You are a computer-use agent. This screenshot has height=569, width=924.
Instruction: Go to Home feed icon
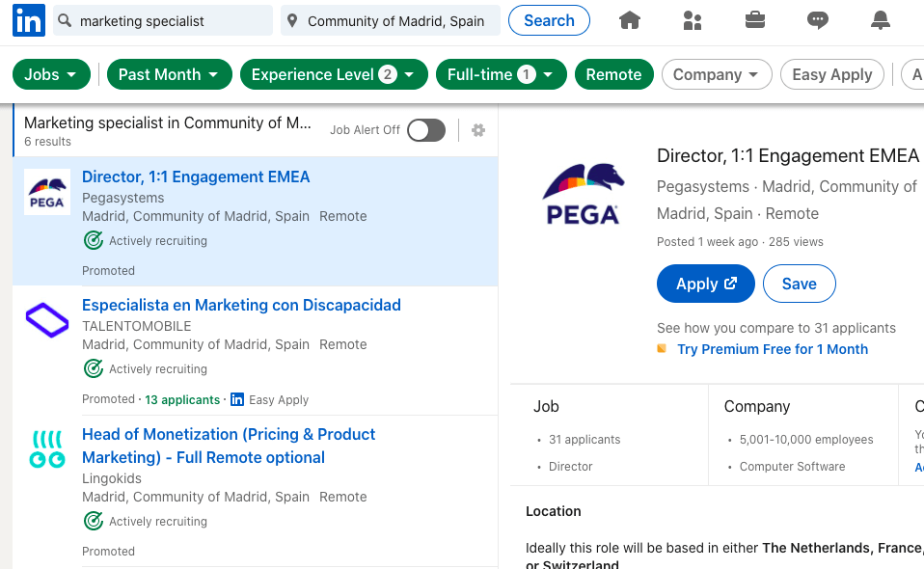[x=630, y=20]
